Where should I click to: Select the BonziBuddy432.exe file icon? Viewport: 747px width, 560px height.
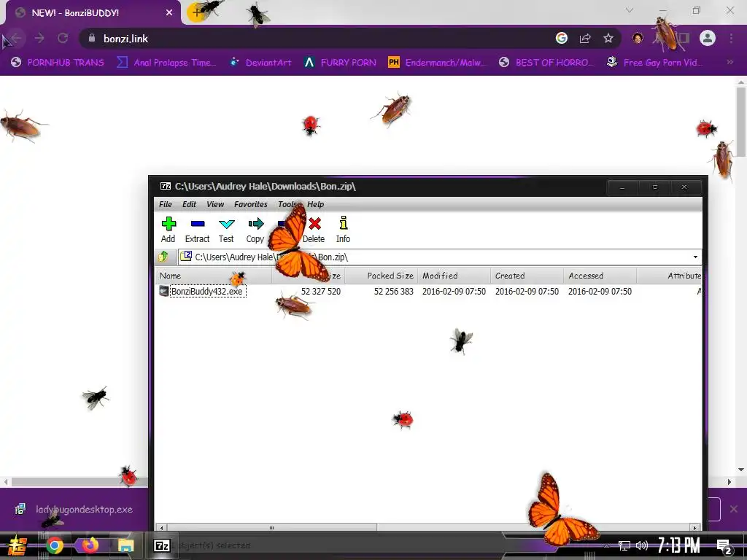pos(164,291)
